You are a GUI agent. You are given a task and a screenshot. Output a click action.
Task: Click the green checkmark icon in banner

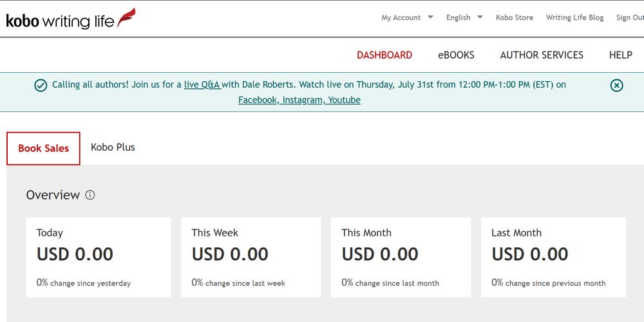point(41,86)
